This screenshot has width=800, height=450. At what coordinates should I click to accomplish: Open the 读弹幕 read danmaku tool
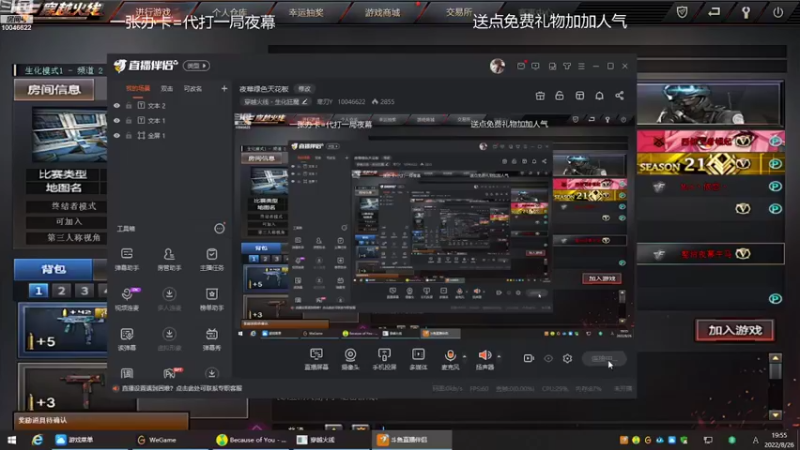click(127, 339)
